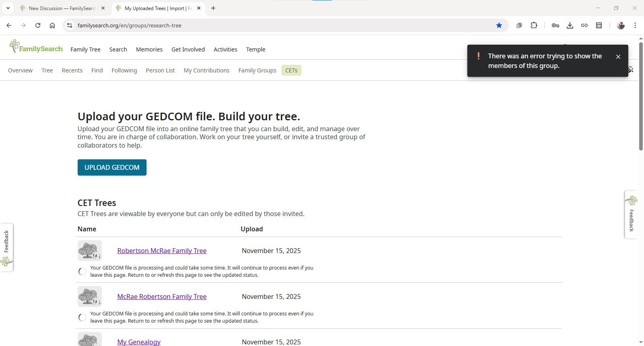Go to the Overview tab

pyautogui.click(x=20, y=70)
